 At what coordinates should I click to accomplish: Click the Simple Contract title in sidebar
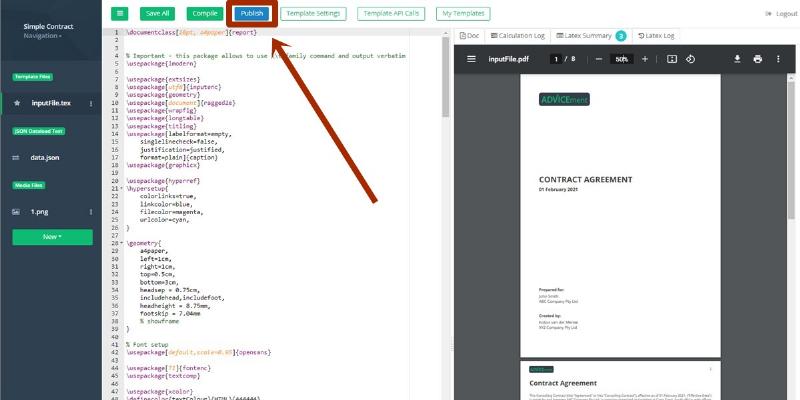48,27
